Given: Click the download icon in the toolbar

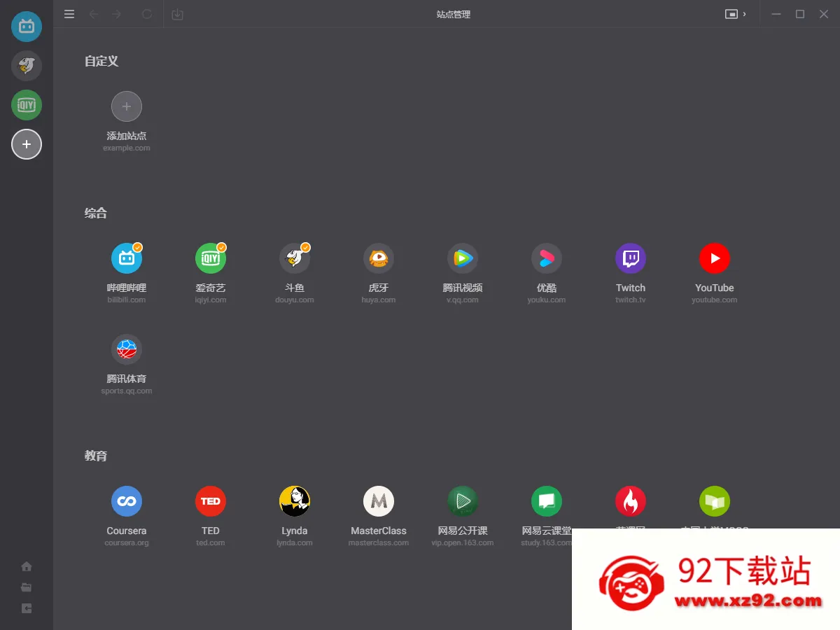Looking at the screenshot, I should pos(178,14).
